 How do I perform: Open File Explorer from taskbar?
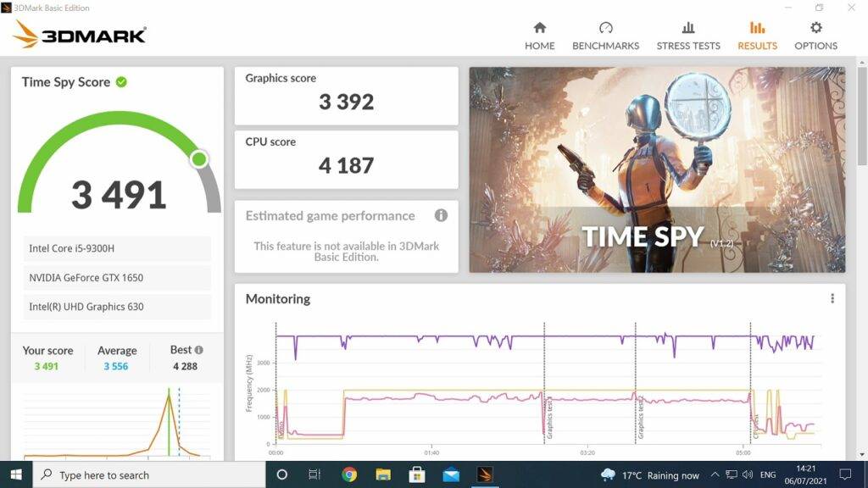[x=383, y=474]
